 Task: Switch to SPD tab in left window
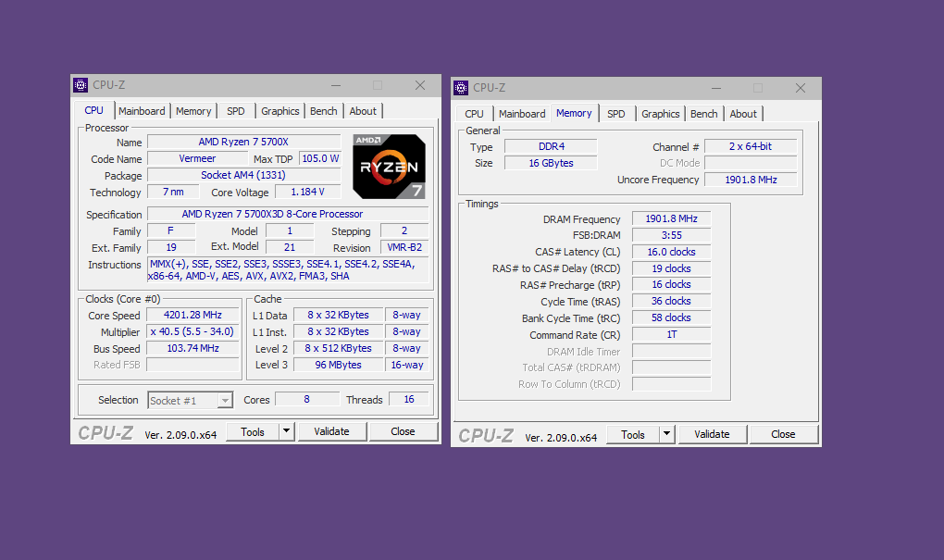tap(235, 111)
